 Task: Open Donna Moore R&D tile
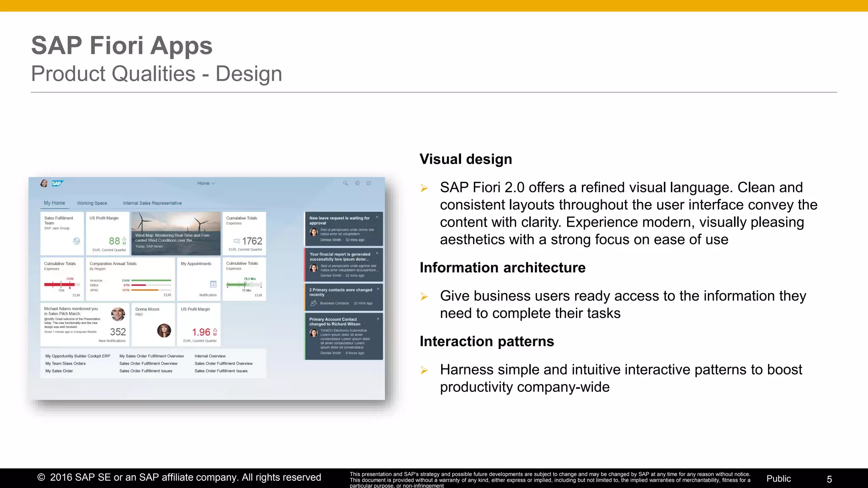[x=153, y=324]
